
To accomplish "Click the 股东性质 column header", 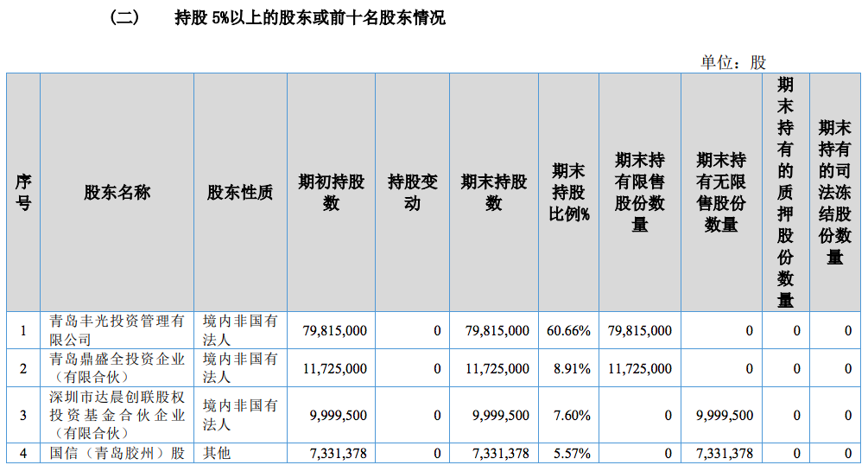I will [240, 192].
